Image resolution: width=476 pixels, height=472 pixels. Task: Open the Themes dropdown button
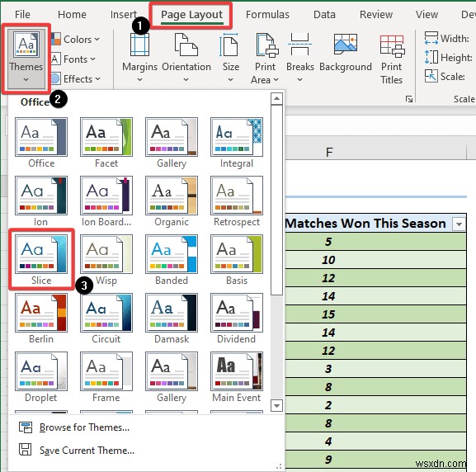click(x=26, y=59)
